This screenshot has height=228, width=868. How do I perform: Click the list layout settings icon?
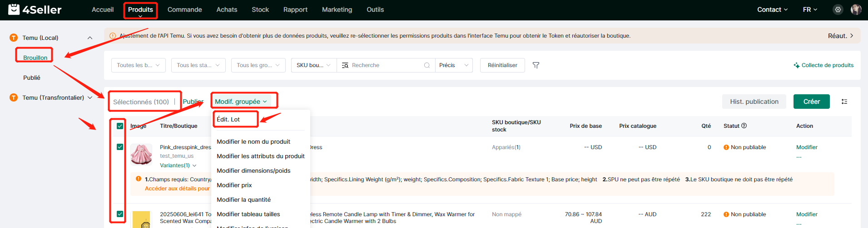[x=844, y=102]
